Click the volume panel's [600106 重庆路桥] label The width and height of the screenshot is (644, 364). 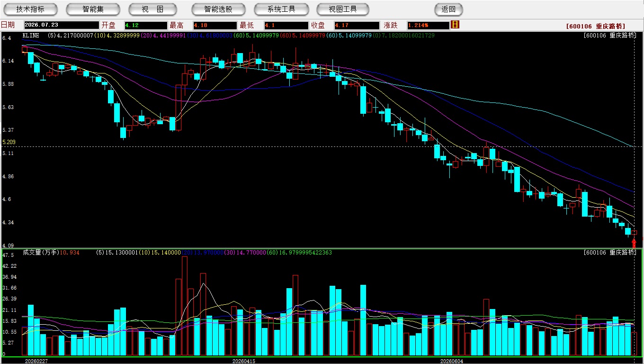click(x=610, y=253)
